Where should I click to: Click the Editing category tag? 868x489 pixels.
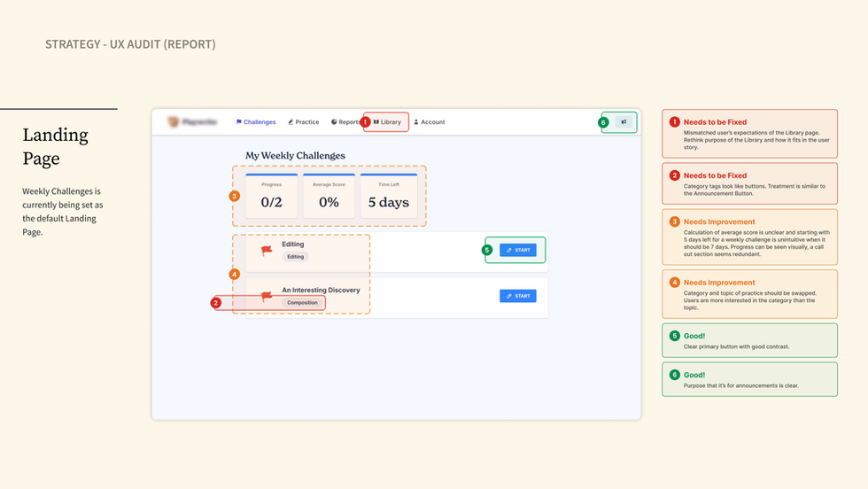(x=295, y=257)
